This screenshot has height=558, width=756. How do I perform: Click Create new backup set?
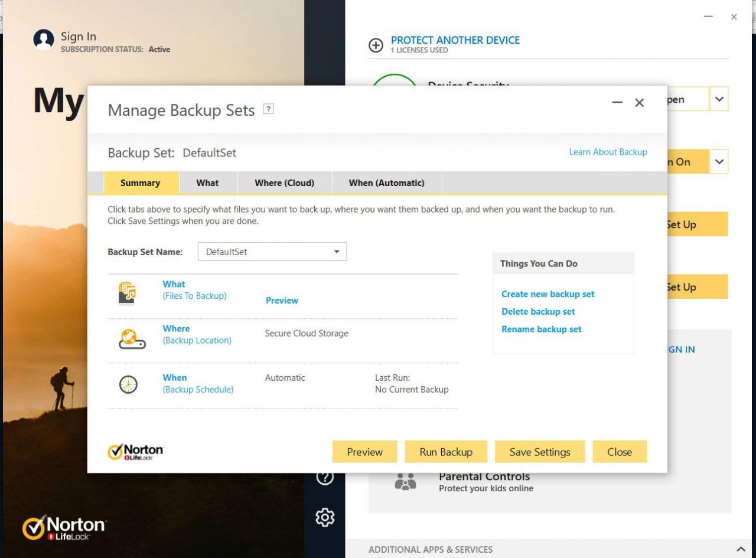548,293
